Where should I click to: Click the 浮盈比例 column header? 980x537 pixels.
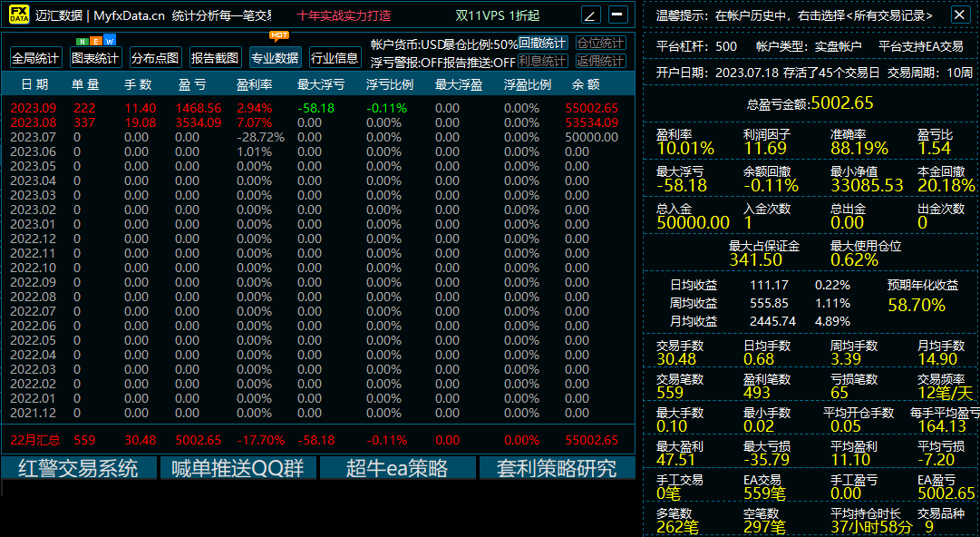(x=528, y=84)
